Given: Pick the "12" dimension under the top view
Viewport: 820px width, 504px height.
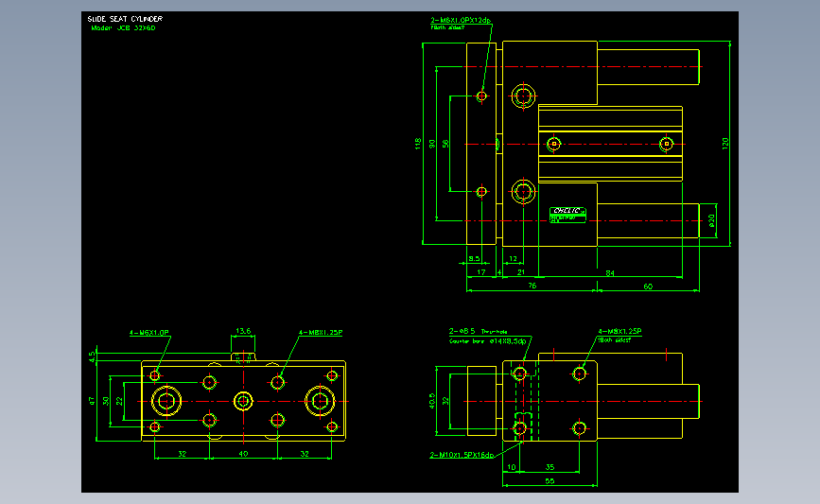Looking at the screenshot, I should 513,259.
